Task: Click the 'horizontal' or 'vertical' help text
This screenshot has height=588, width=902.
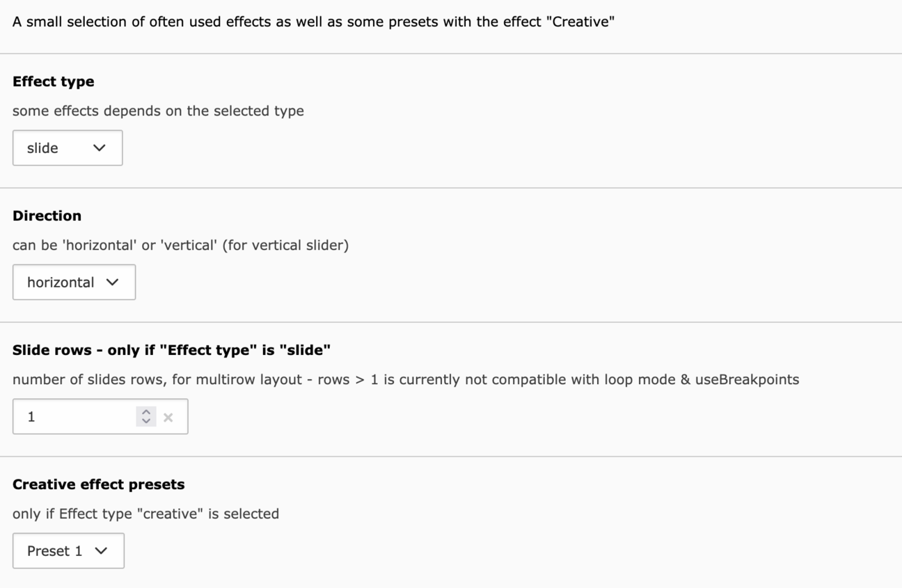Action: tap(180, 245)
